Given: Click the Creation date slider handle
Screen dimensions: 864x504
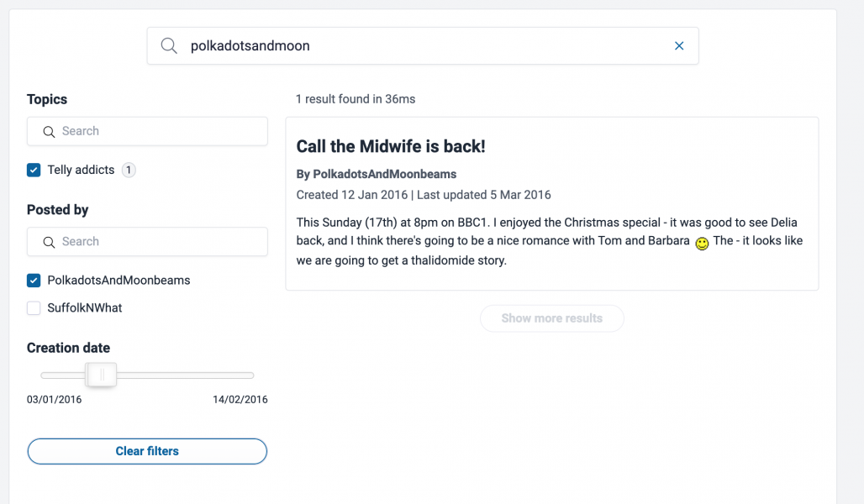Looking at the screenshot, I should pyautogui.click(x=102, y=375).
